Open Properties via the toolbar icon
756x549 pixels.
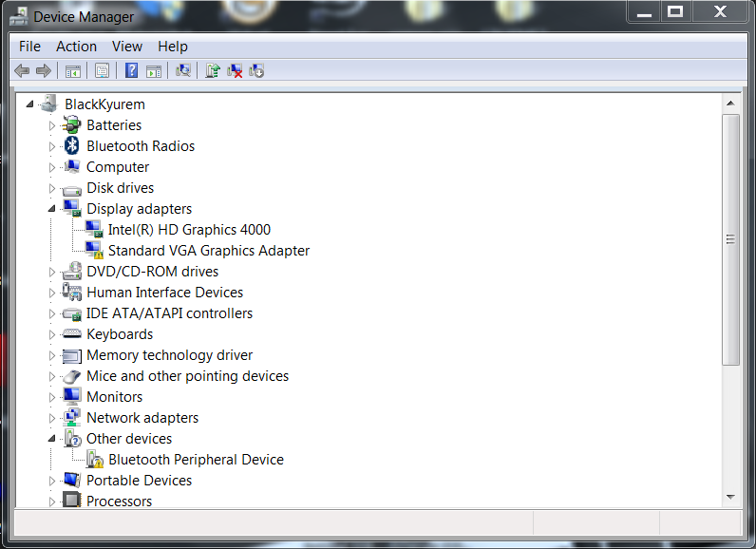point(103,71)
